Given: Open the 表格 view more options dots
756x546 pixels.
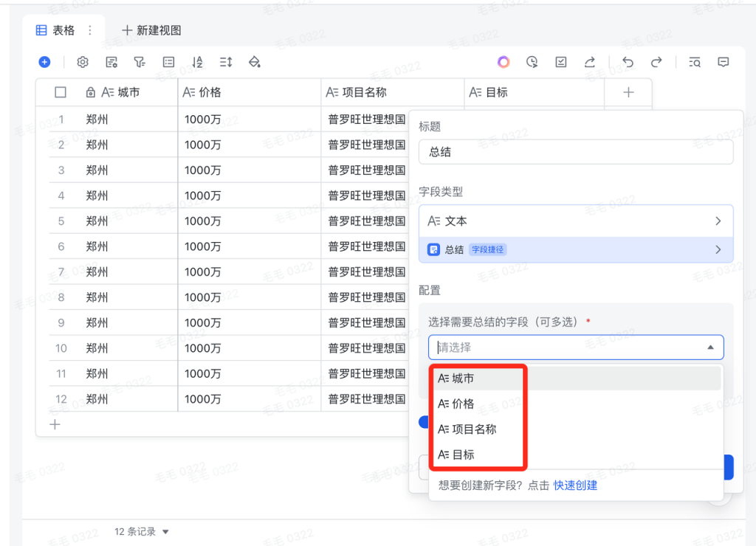Looking at the screenshot, I should [x=90, y=30].
